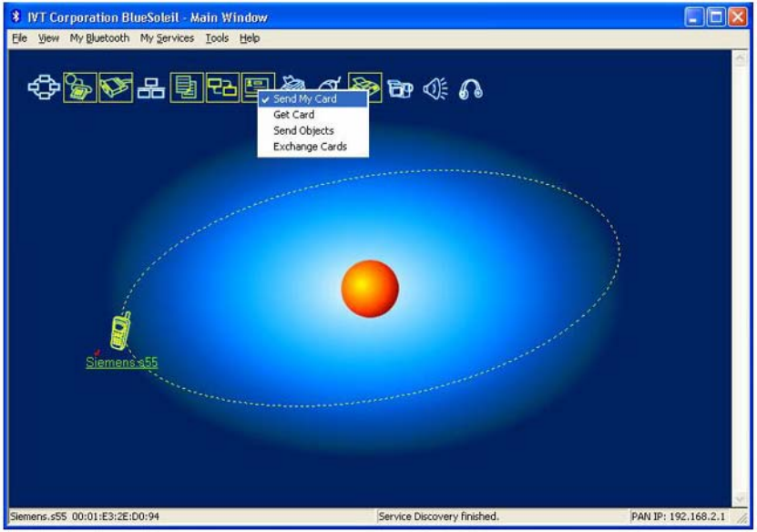Click the Object Push card icon
Viewport: 757px width, 532px height.
[251, 87]
